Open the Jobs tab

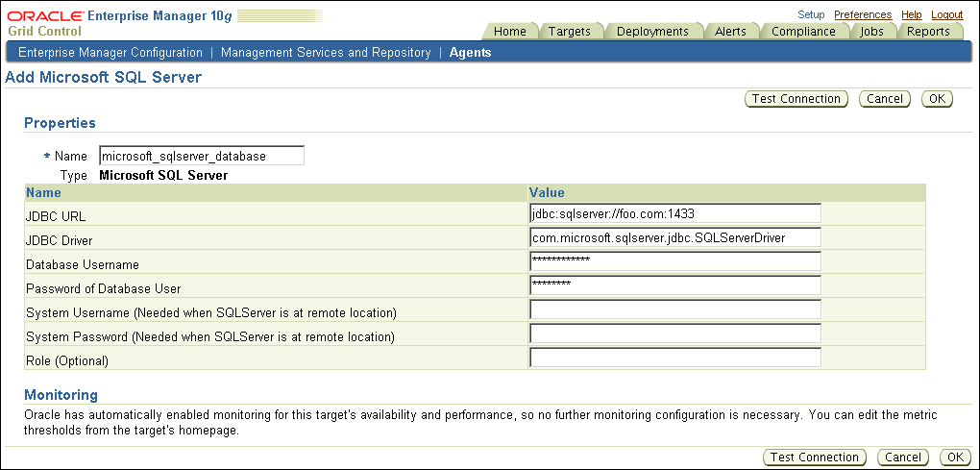(871, 32)
